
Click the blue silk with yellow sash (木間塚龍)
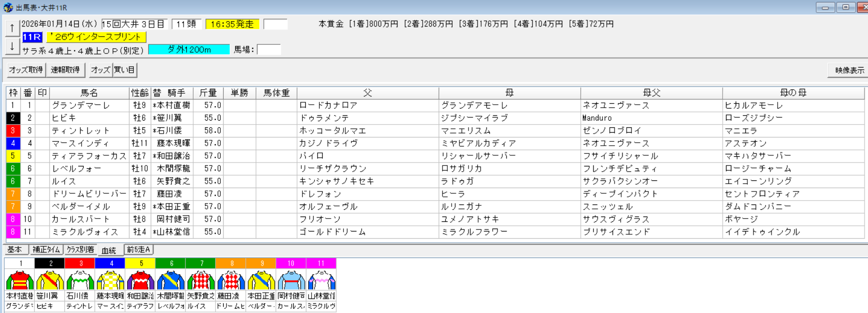click(x=171, y=280)
